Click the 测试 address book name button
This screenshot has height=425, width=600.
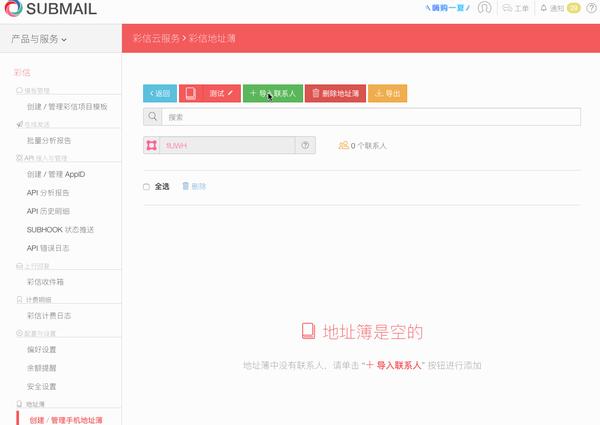coord(210,93)
